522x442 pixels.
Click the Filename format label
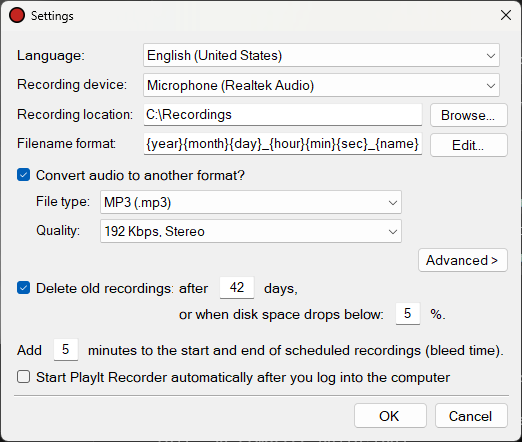coord(66,143)
